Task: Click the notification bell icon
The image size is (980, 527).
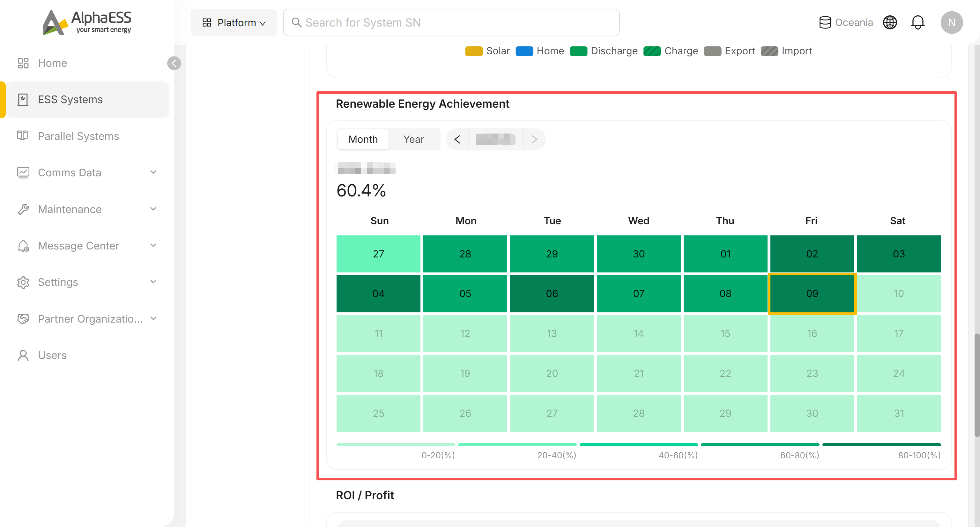Action: [x=917, y=22]
